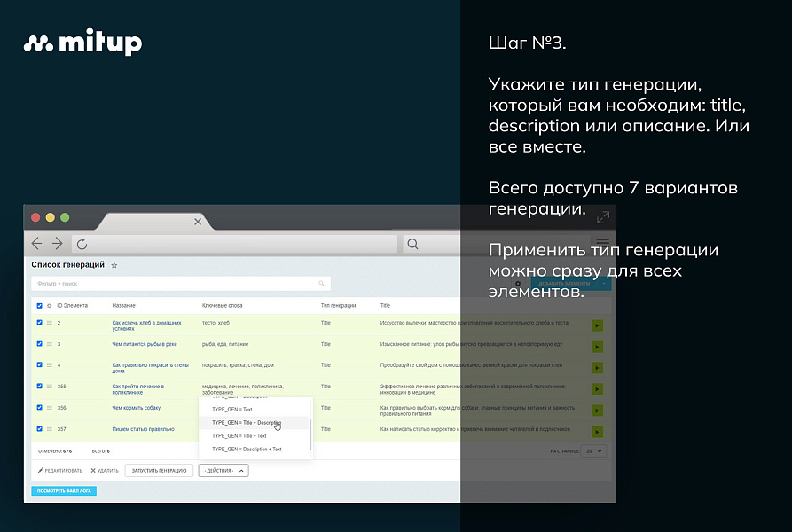
Task: Click 'Посмотреть файл лога' button
Action: click(x=63, y=490)
